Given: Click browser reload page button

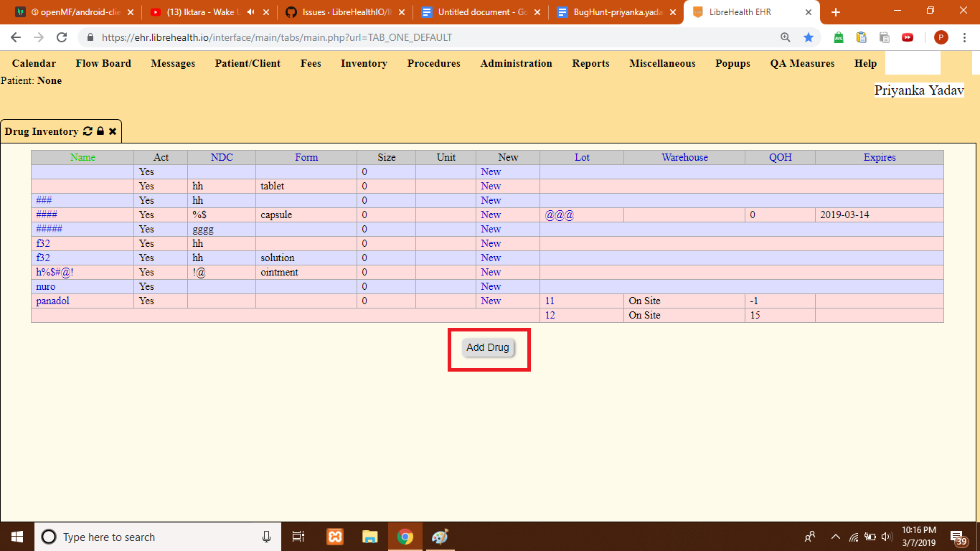Looking at the screenshot, I should pyautogui.click(x=62, y=37).
